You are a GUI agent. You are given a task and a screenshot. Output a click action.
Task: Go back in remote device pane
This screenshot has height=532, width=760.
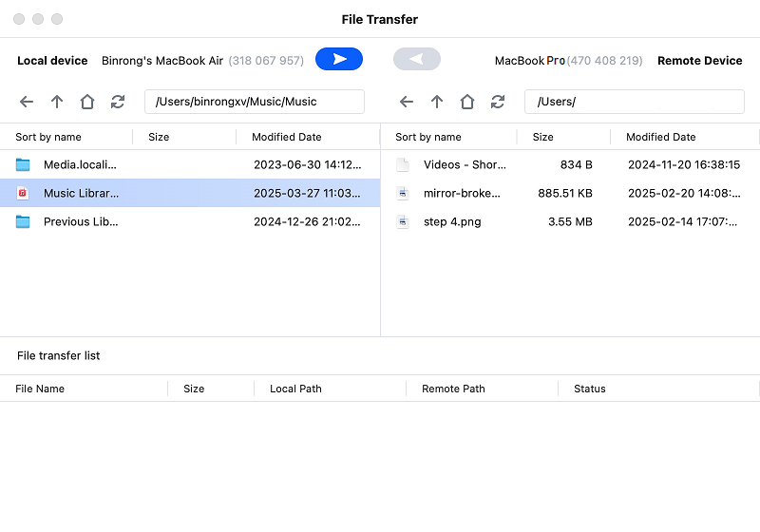[407, 102]
